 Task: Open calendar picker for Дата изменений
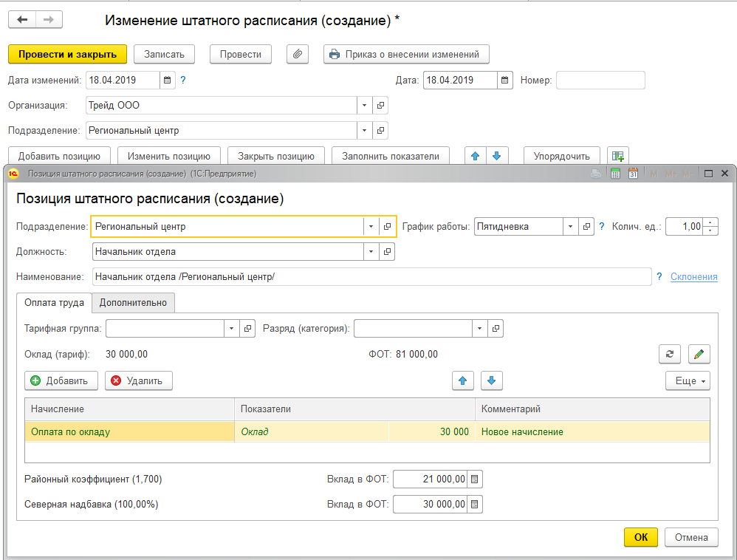tap(168, 80)
